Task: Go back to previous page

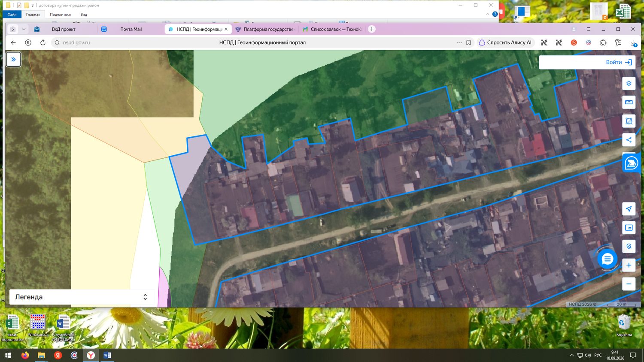Action: tap(13, 42)
